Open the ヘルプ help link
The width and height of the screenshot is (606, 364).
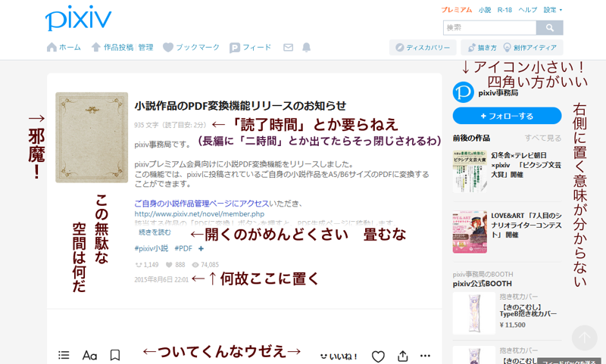click(x=527, y=10)
